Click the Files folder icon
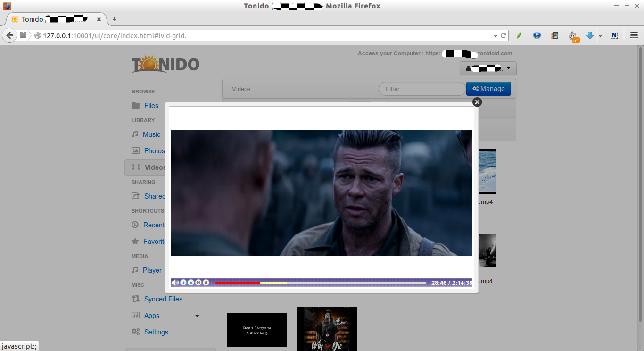 pos(135,105)
